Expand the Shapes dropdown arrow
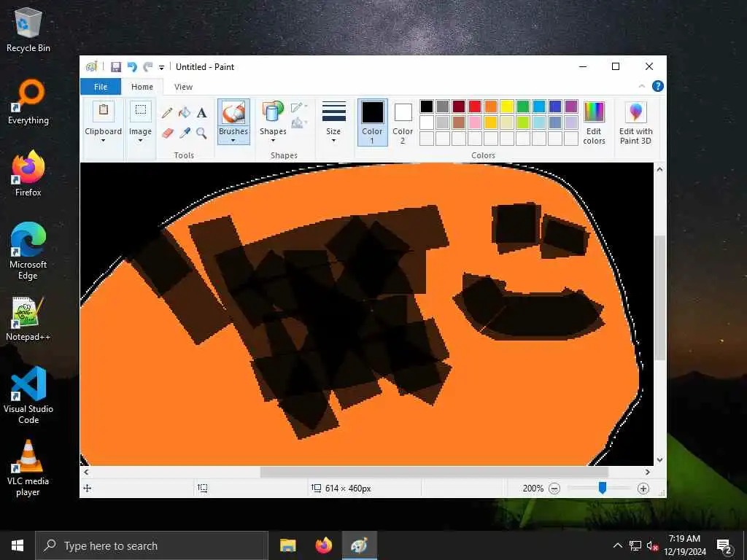This screenshot has width=747, height=560. point(273,141)
